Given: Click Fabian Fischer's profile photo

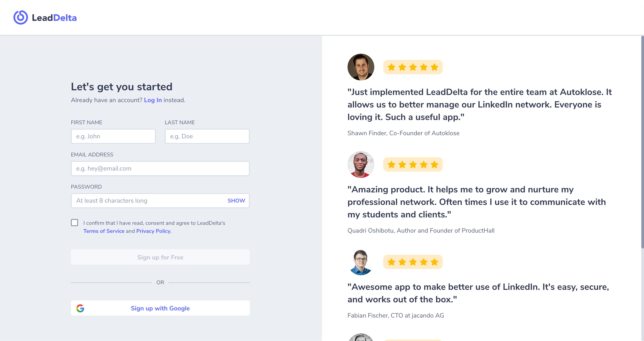Looking at the screenshot, I should [x=360, y=262].
